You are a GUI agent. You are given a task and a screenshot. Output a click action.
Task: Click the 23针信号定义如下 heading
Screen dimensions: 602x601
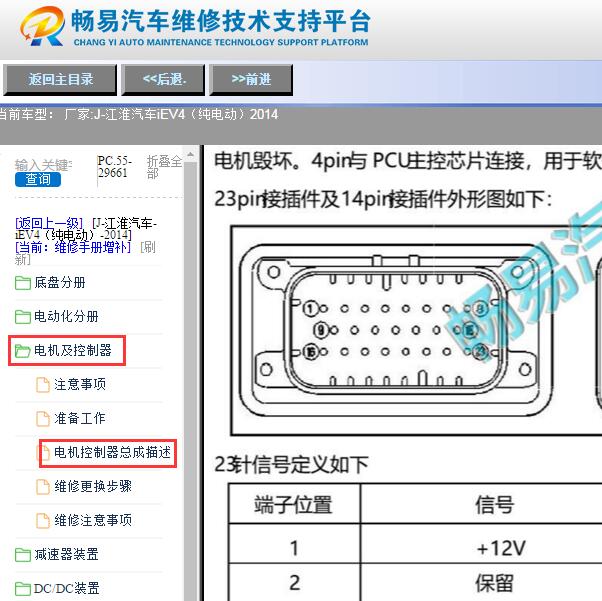pyautogui.click(x=291, y=464)
